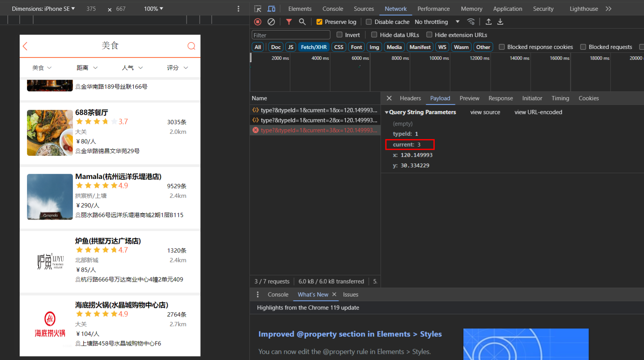Screen dimensions: 644x360
Task: Toggle the device toolbar icon
Action: (x=272, y=8)
